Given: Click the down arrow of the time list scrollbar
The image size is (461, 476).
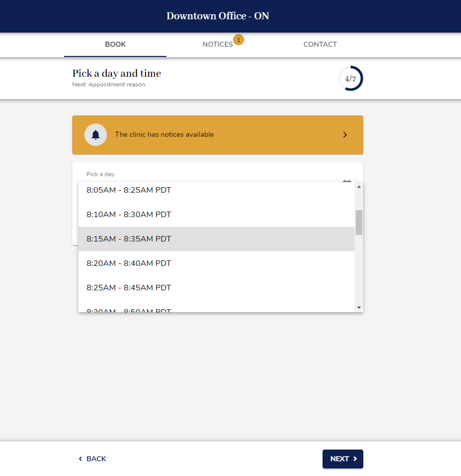Looking at the screenshot, I should click(x=358, y=307).
